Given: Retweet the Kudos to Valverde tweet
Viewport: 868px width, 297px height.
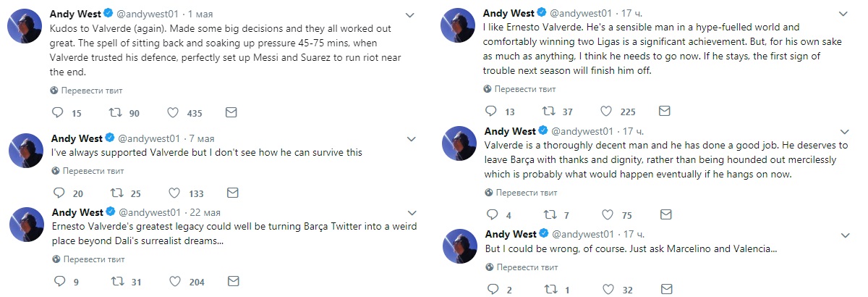Looking at the screenshot, I should [115, 113].
